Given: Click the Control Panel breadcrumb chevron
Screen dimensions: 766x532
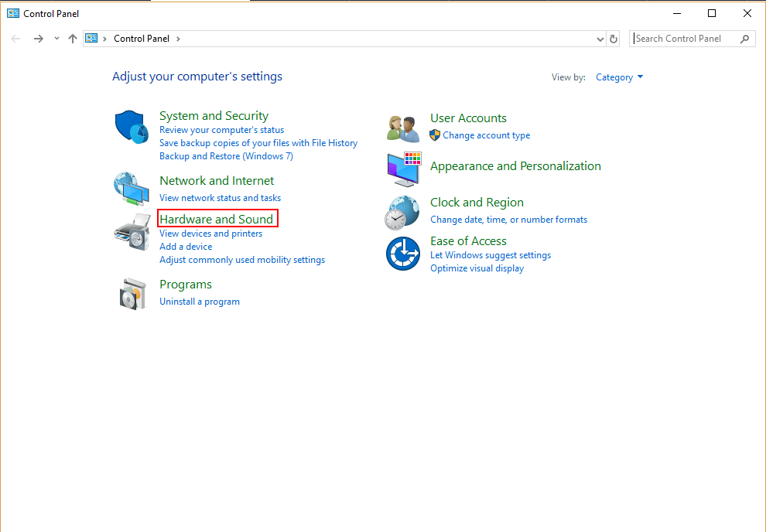Looking at the screenshot, I should pyautogui.click(x=178, y=39).
